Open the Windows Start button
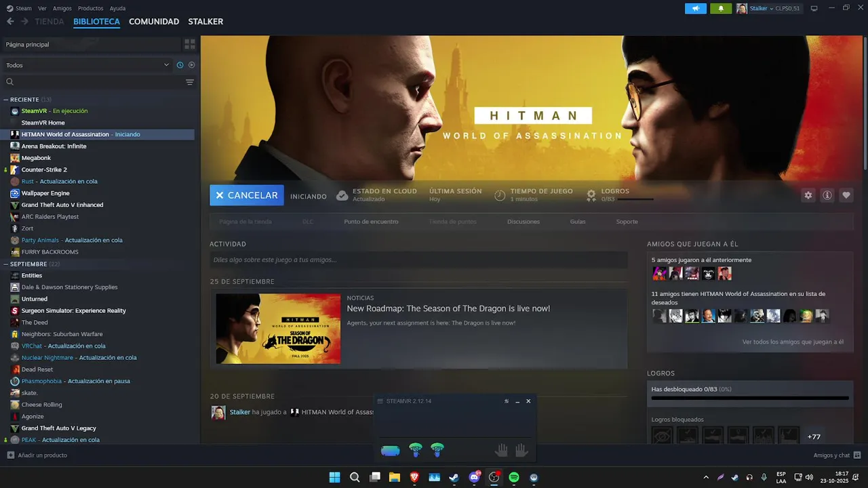The height and width of the screenshot is (488, 868). pos(334,477)
